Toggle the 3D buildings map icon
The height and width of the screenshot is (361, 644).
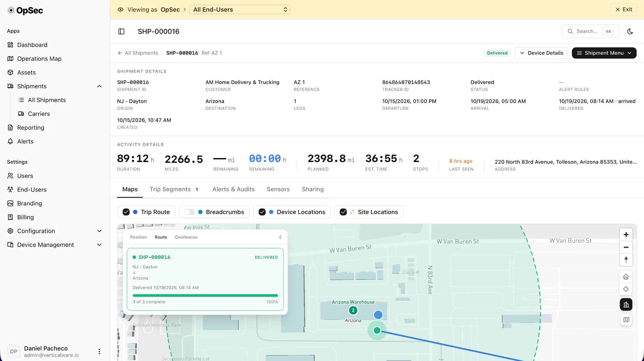pos(626,305)
